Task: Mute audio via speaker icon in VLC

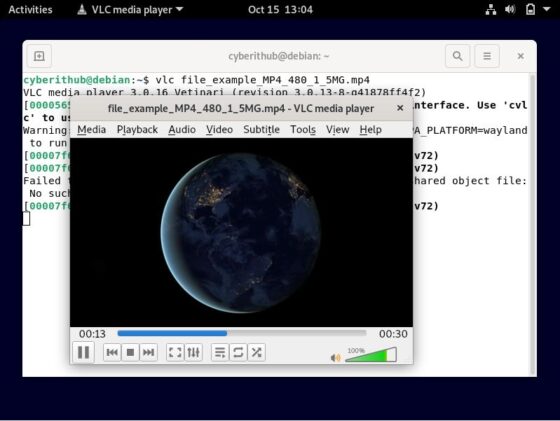Action: coord(335,357)
